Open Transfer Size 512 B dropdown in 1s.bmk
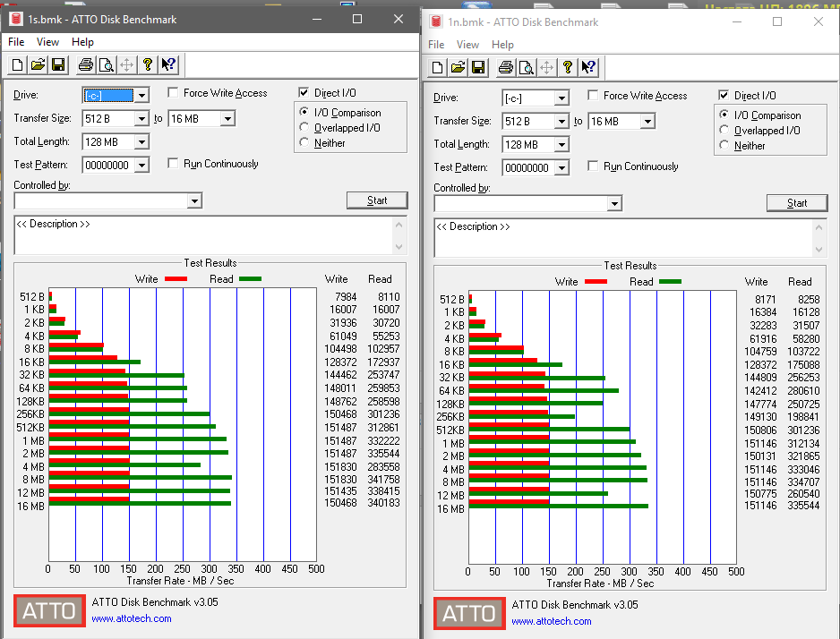Viewport: 840px width, 639px height. tap(141, 119)
